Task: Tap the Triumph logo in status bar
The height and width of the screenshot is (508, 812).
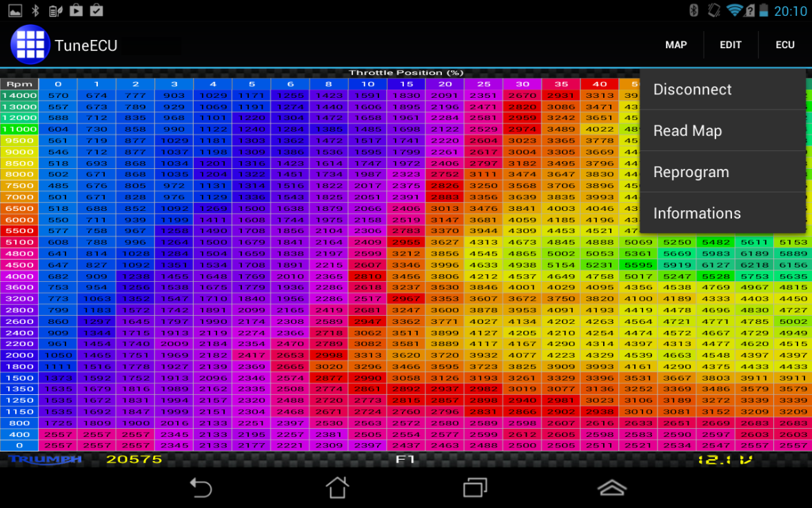Action: coord(45,459)
